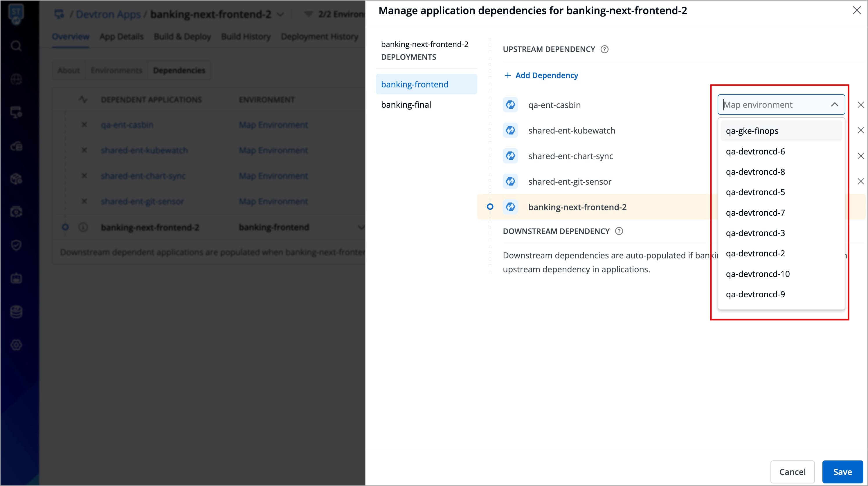
Task: Pick qa-devtroncd-5 in the dropdown list
Action: (x=755, y=192)
